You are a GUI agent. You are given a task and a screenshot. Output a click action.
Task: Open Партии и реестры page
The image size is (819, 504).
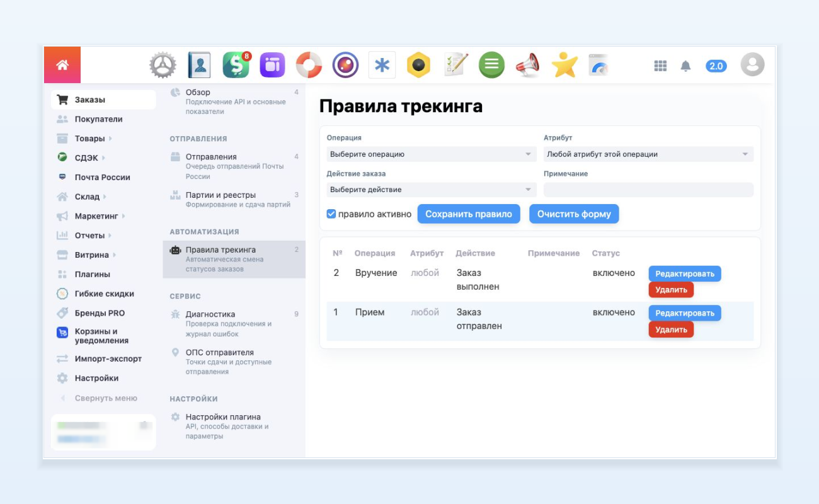(x=234, y=200)
